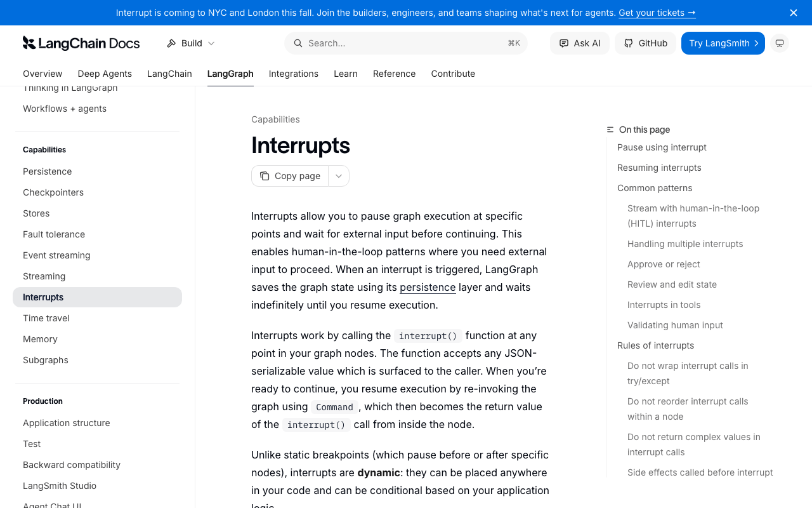Jump to Pause using interrupt section
Screen dimensions: 812x508
pos(662,147)
